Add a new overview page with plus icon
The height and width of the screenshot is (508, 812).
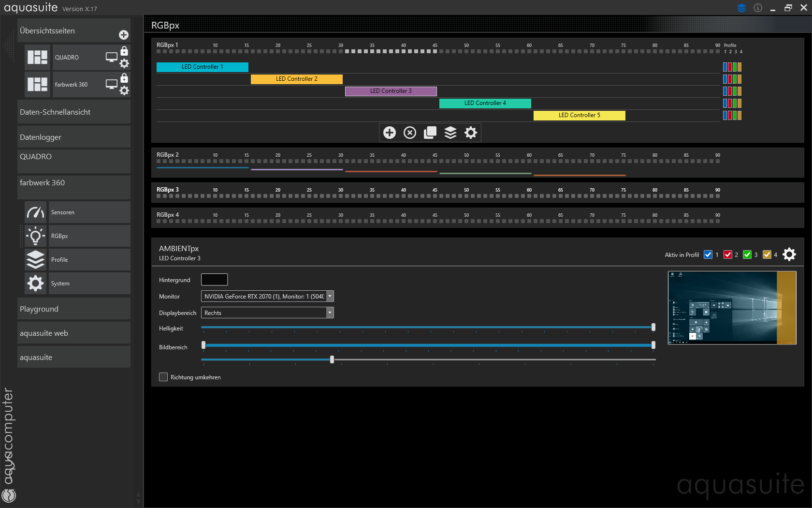[x=124, y=35]
